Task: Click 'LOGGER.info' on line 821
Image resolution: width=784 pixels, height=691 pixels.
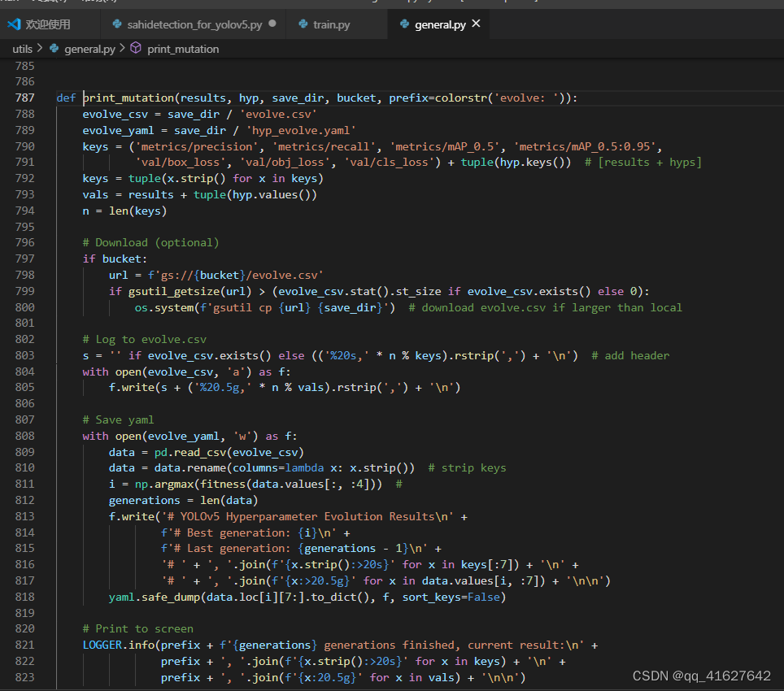Action: (119, 645)
